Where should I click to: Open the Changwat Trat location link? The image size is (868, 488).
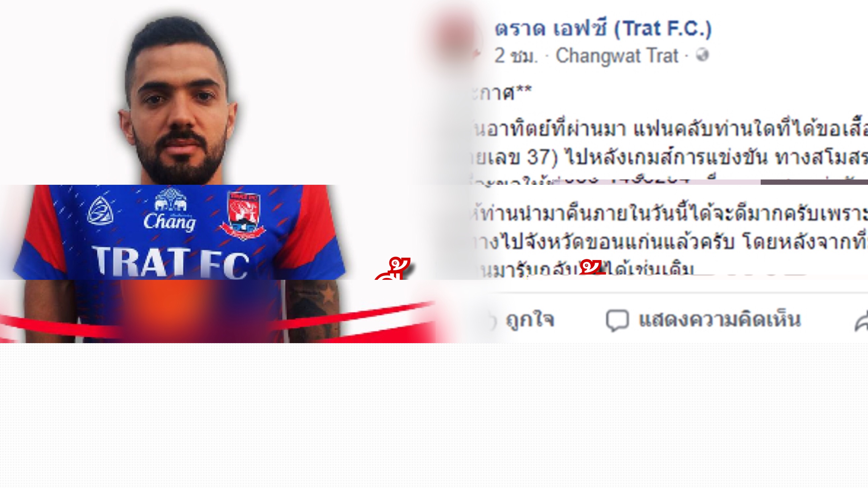[617, 55]
